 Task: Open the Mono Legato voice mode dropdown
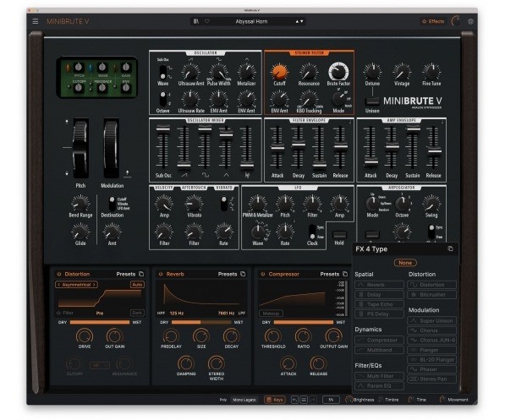click(244, 400)
